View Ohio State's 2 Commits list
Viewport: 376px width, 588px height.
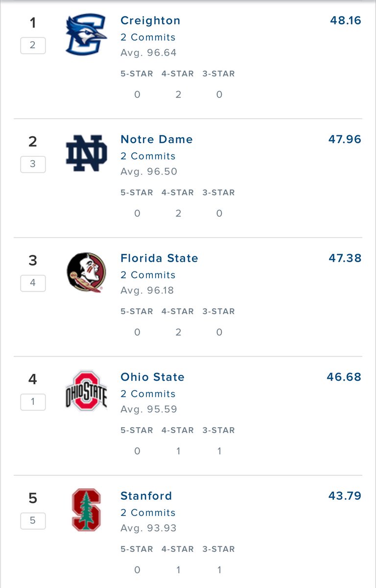[148, 393]
